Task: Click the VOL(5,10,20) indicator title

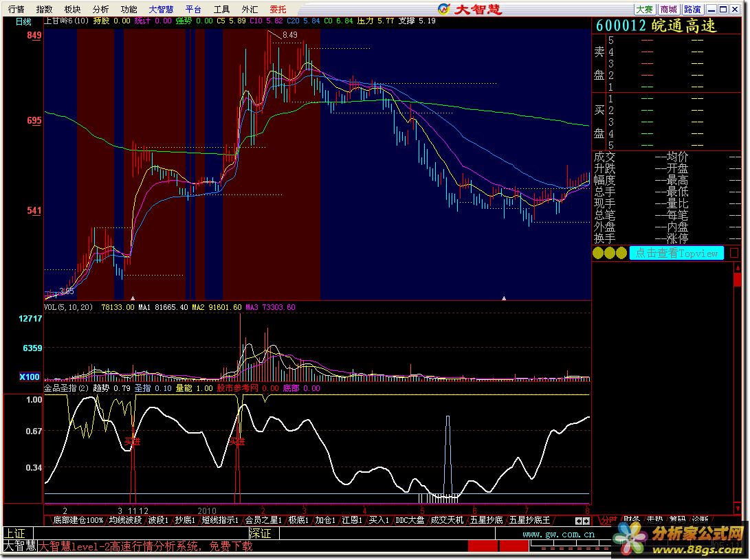Action: 68,307
